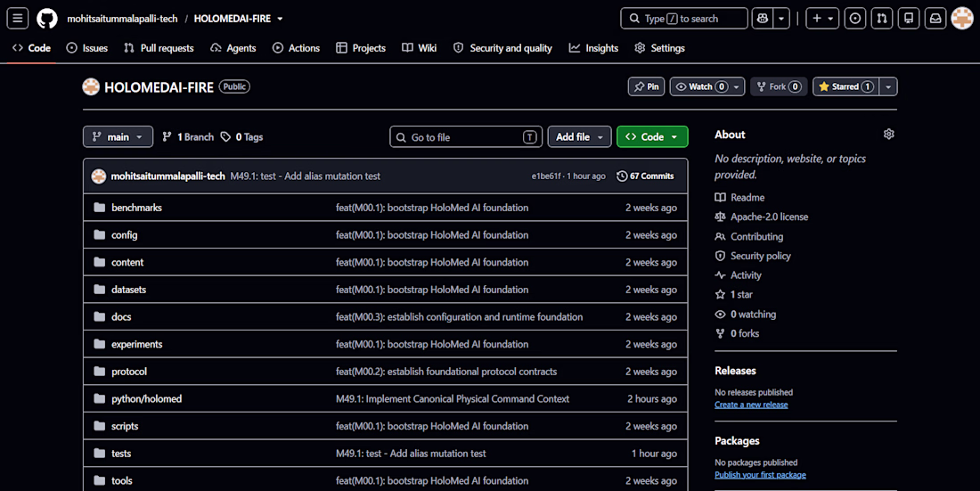View the 67 Commits history
This screenshot has height=491, width=980.
point(645,176)
